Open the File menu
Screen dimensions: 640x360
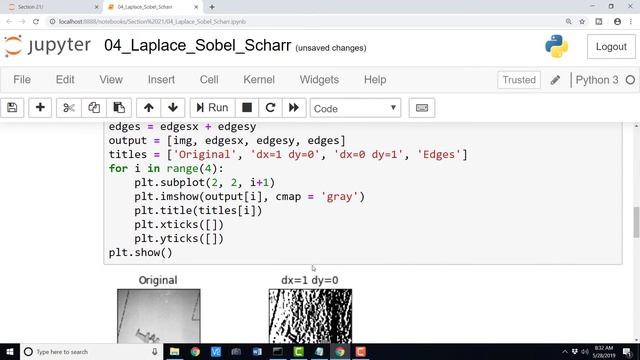[x=22, y=80]
